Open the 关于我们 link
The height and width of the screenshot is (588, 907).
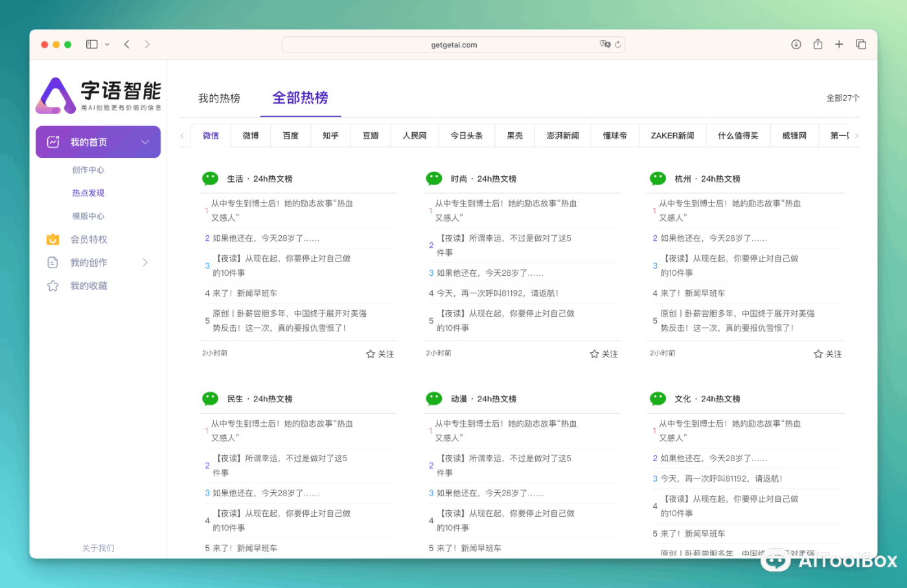[98, 548]
